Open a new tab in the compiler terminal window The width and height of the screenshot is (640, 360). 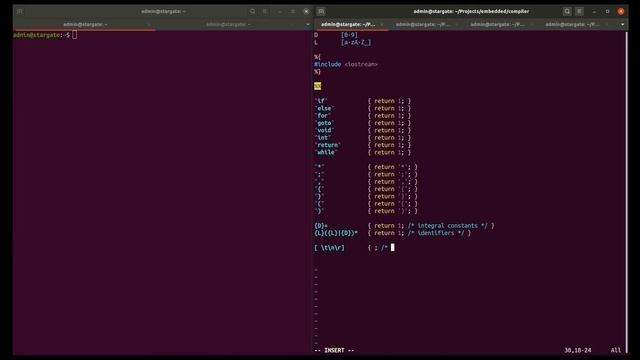(x=321, y=11)
